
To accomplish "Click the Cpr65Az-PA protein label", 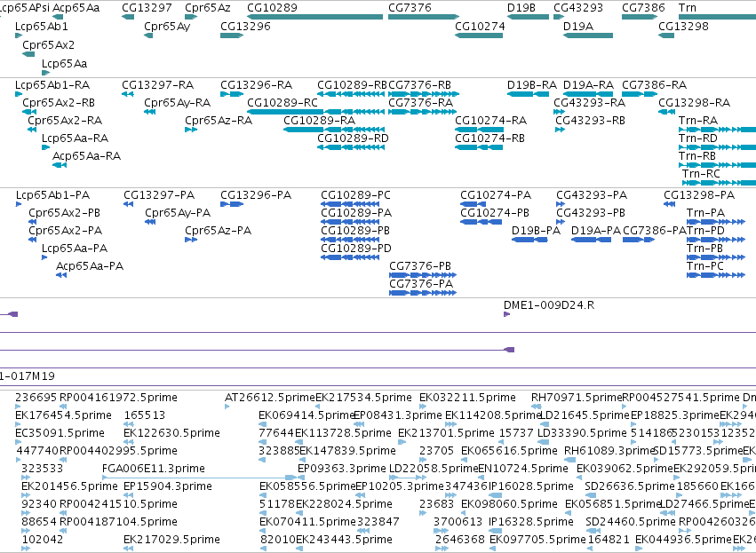I will point(218,231).
